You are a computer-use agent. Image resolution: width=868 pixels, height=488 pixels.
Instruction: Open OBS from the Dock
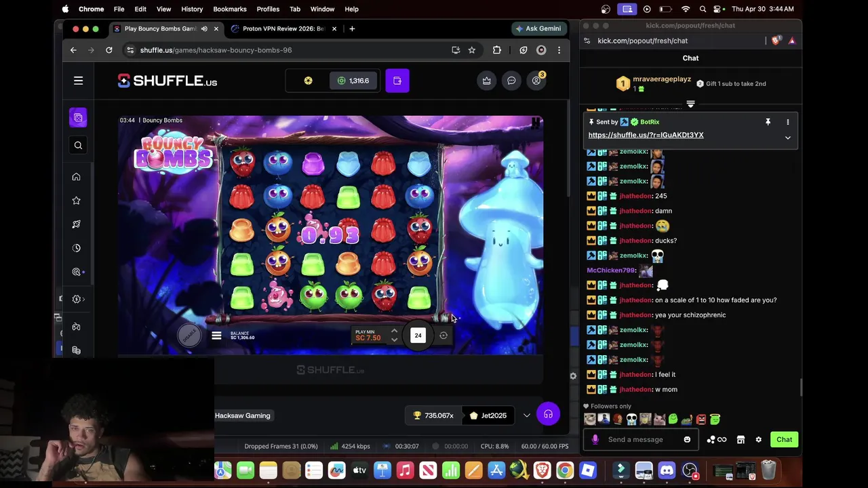(x=690, y=470)
